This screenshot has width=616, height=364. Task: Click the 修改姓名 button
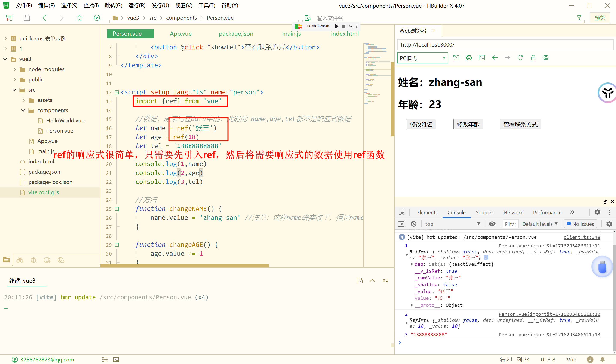421,124
